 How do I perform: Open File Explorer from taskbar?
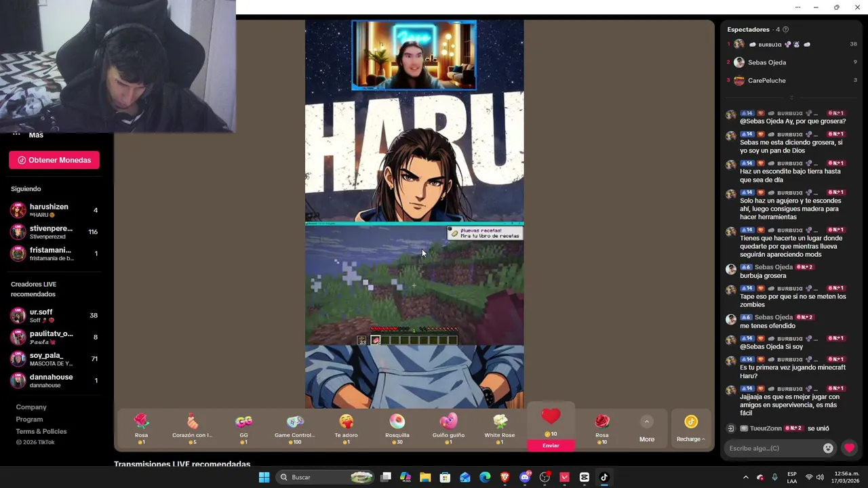coord(425,477)
